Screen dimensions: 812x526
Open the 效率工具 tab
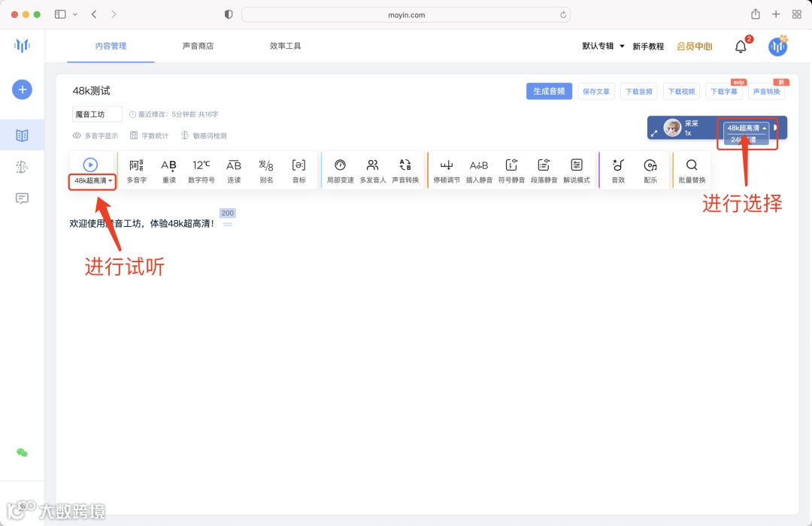[285, 45]
